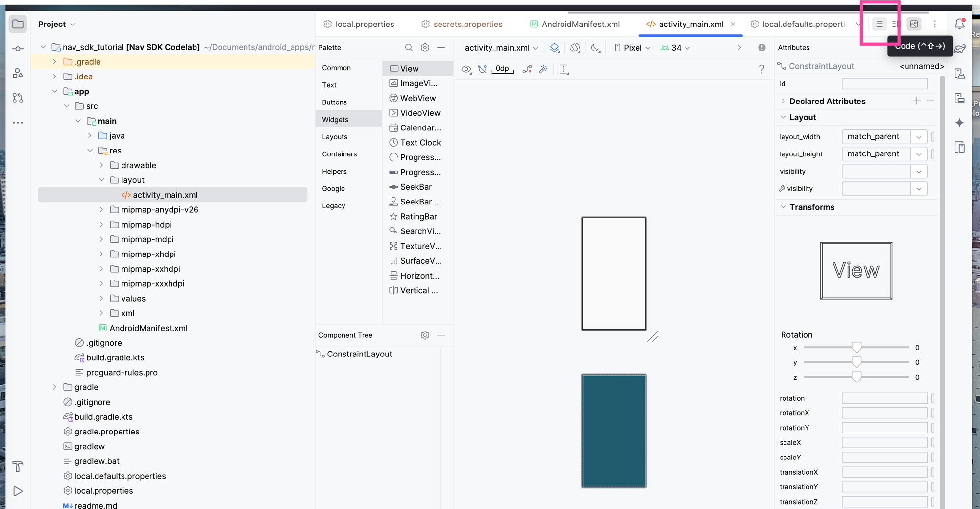Open the Pixel device dropdown
This screenshot has width=980, height=509.
(x=632, y=47)
